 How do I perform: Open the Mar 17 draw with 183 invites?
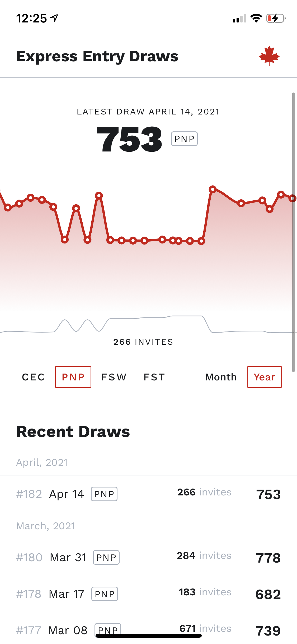click(x=148, y=594)
